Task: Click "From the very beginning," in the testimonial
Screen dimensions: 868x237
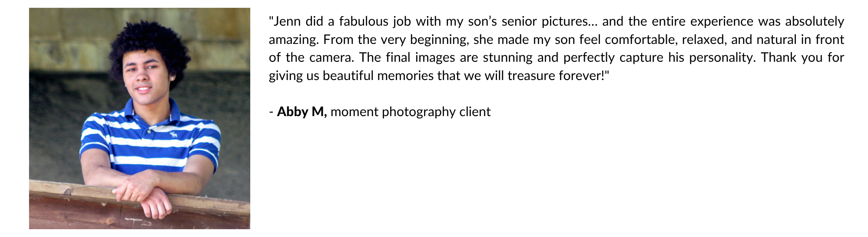Action: tap(396, 40)
